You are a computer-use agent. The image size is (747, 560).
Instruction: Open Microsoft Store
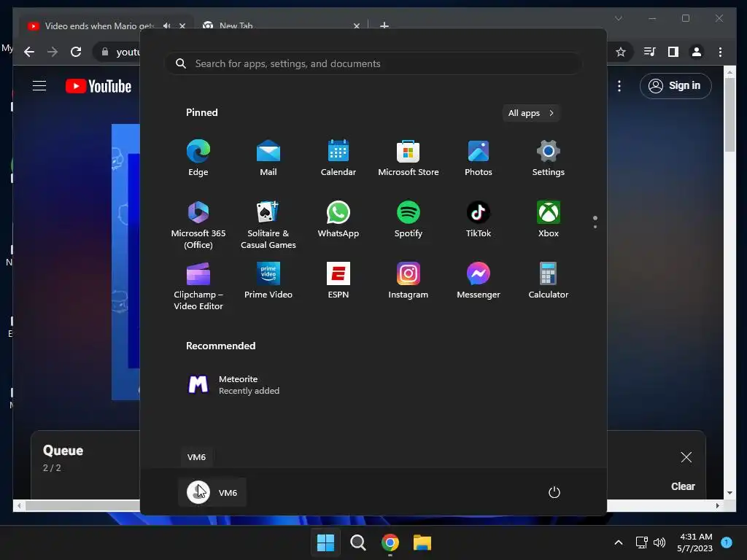tap(409, 158)
